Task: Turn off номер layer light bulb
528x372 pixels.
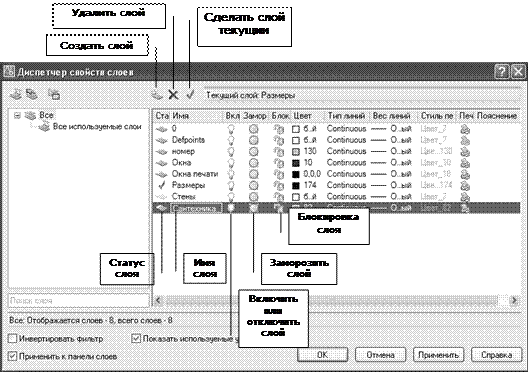Action: 231,152
